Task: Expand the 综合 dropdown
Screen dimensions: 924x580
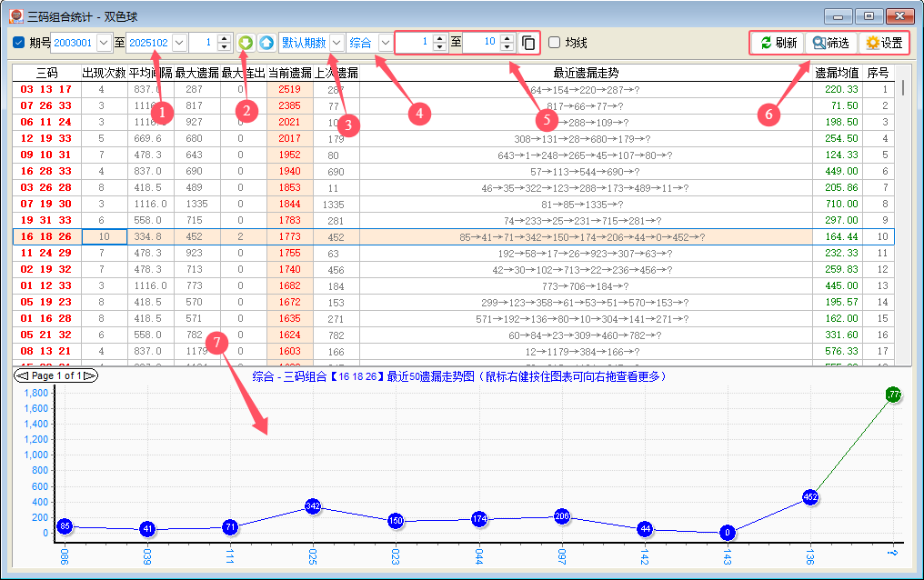Action: coord(386,43)
